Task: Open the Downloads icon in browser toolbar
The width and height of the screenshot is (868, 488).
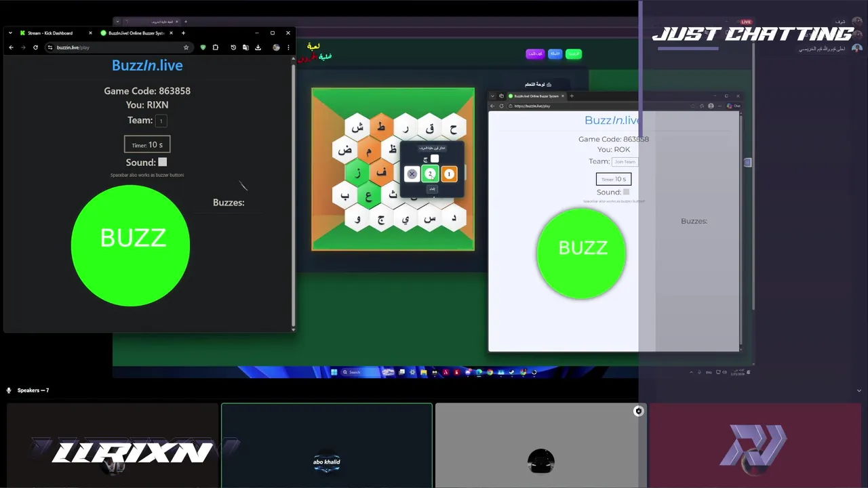Action: pyautogui.click(x=258, y=47)
